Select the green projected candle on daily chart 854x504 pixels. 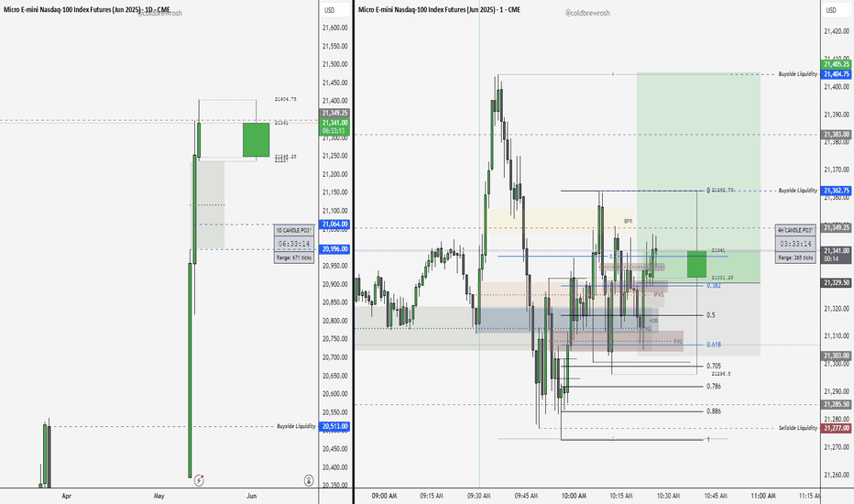(256, 139)
